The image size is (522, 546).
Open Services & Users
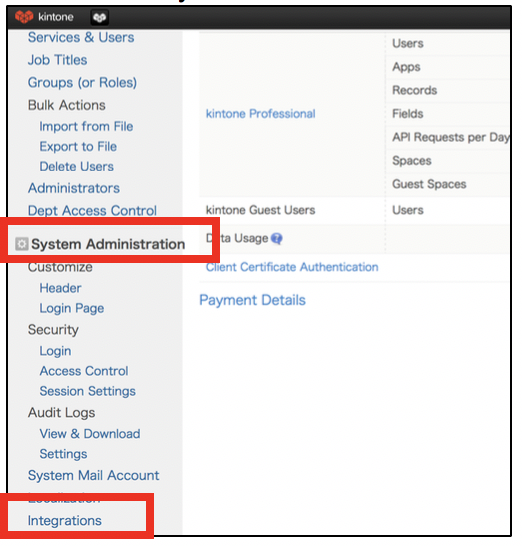pyautogui.click(x=81, y=37)
